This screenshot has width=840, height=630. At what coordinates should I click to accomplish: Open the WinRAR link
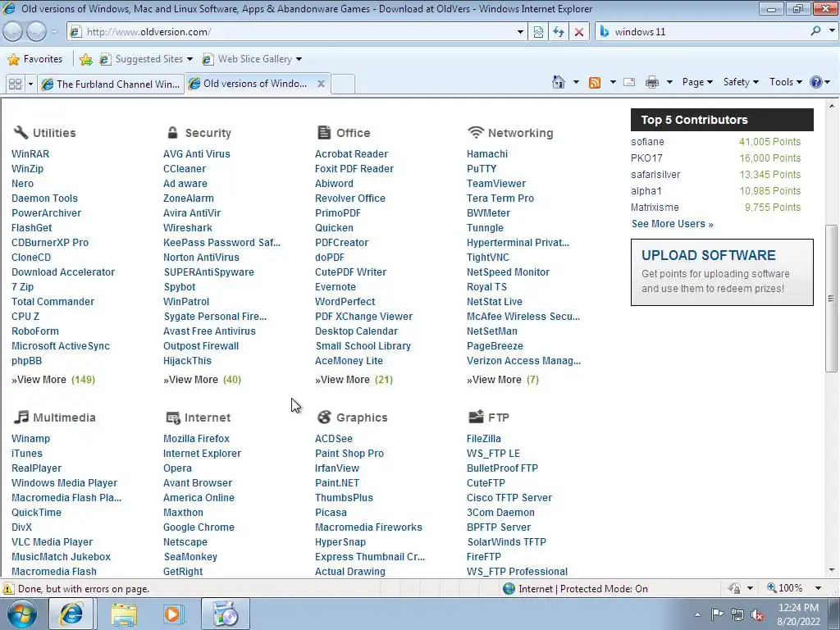point(30,153)
